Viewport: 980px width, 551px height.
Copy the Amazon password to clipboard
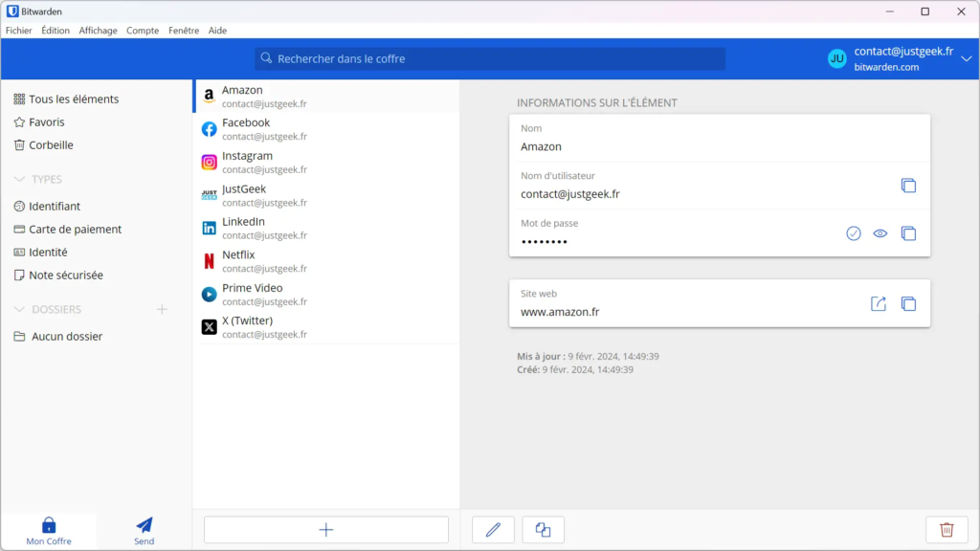click(x=907, y=232)
